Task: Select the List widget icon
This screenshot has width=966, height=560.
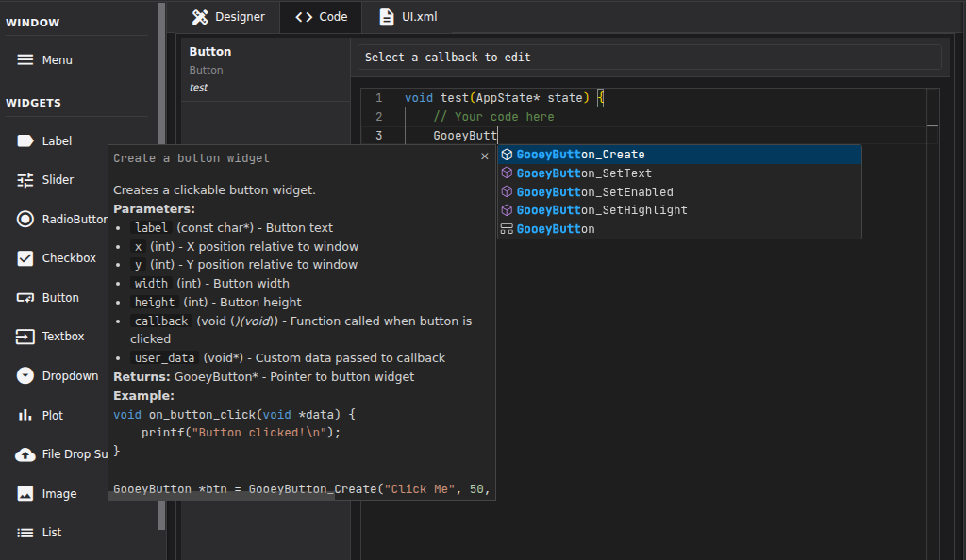Action: 25,532
